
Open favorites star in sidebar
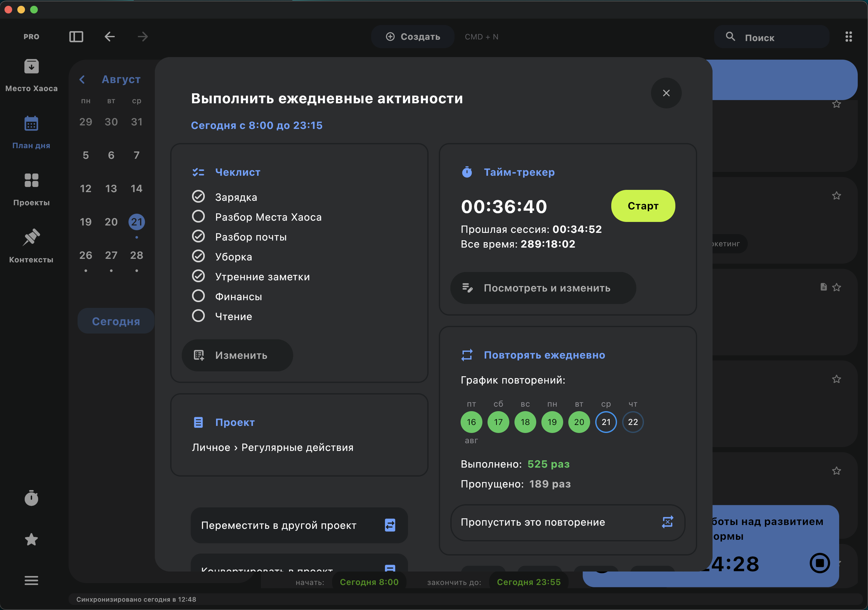pyautogui.click(x=31, y=539)
